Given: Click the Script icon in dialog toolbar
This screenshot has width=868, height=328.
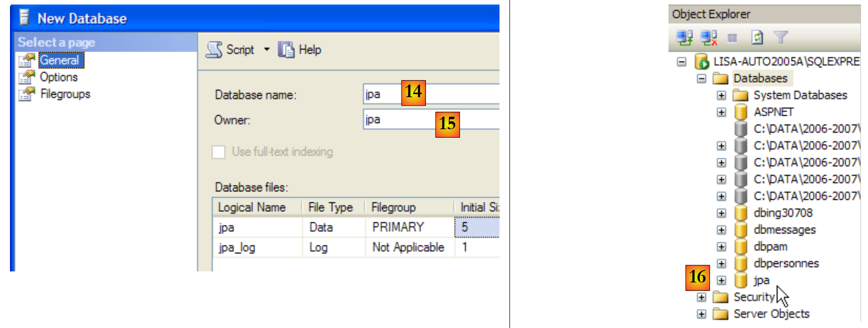Looking at the screenshot, I should 214,50.
